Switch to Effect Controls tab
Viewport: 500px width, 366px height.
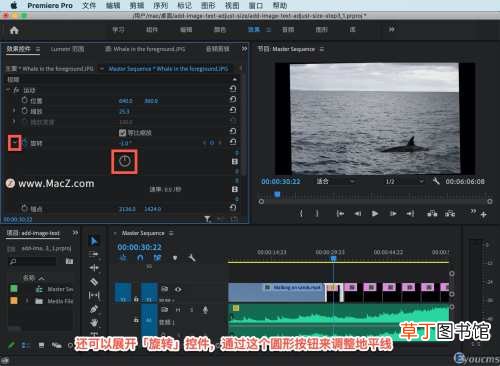click(19, 49)
